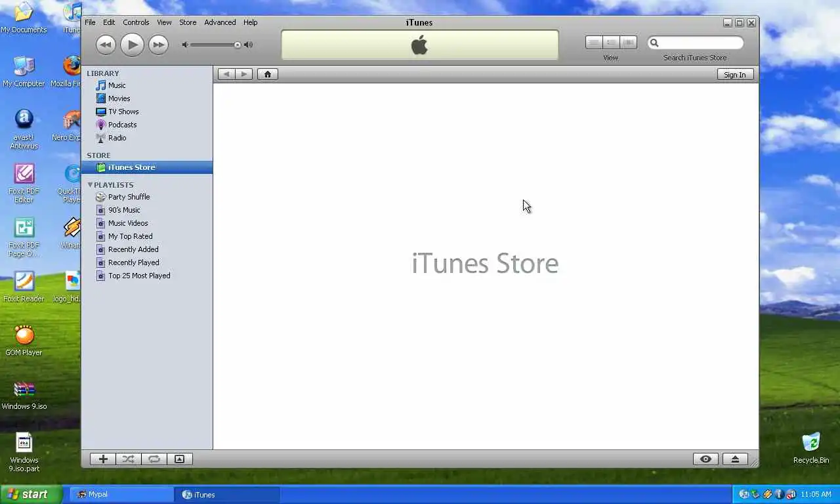Click the low-volume speaker icon
Image resolution: width=840 pixels, height=504 pixels.
tap(185, 45)
